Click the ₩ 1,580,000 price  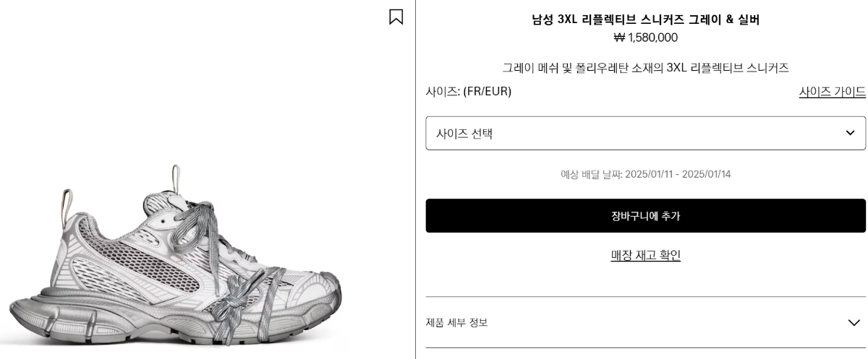click(645, 38)
